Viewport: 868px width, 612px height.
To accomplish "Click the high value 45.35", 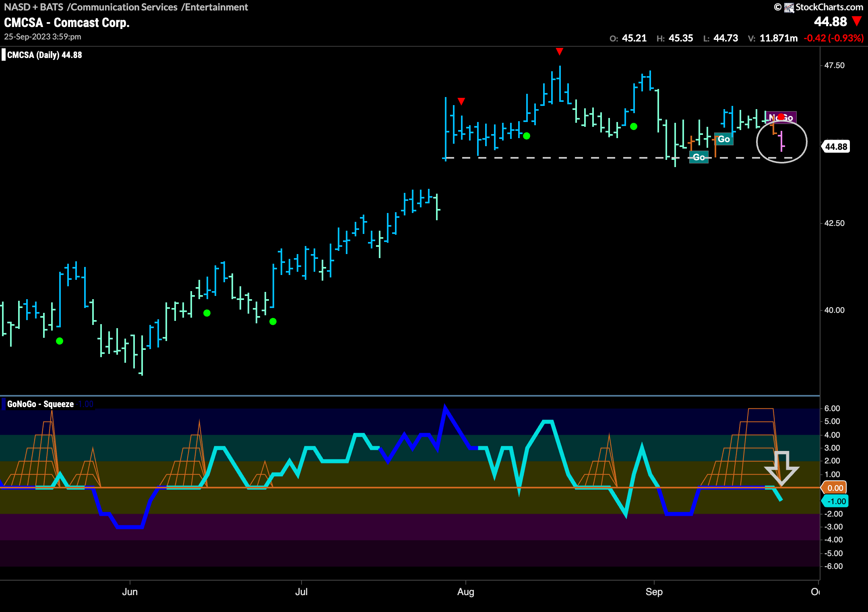I will (x=681, y=38).
